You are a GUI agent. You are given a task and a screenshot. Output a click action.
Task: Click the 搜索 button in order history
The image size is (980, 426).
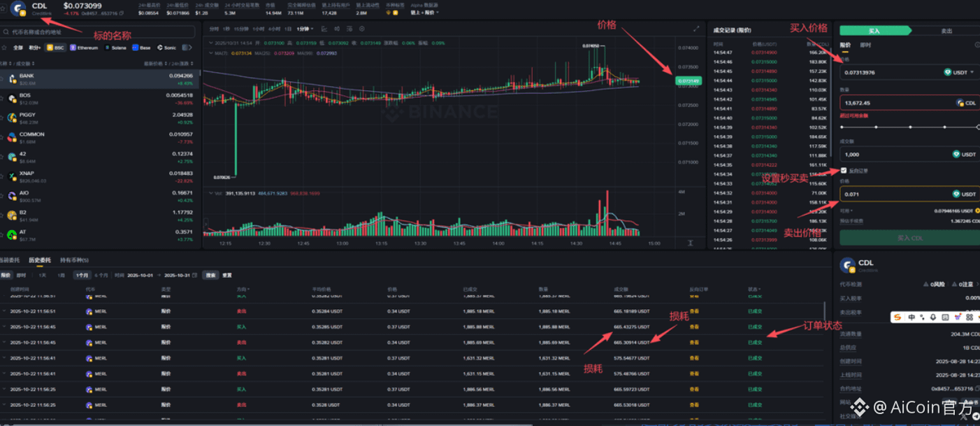[x=210, y=276]
